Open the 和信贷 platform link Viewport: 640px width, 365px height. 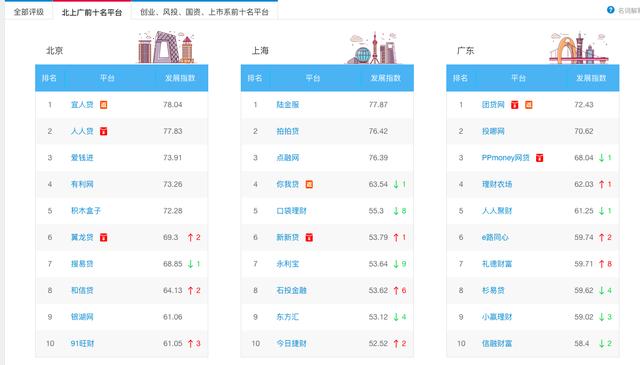click(x=82, y=290)
